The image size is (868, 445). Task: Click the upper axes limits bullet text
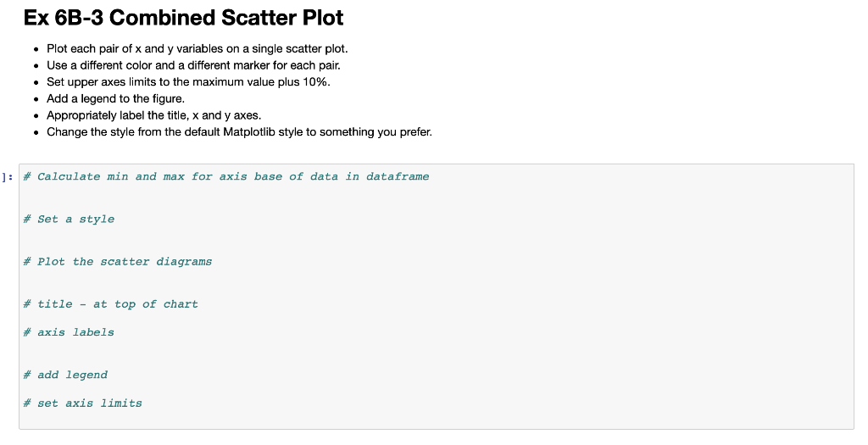(x=188, y=82)
